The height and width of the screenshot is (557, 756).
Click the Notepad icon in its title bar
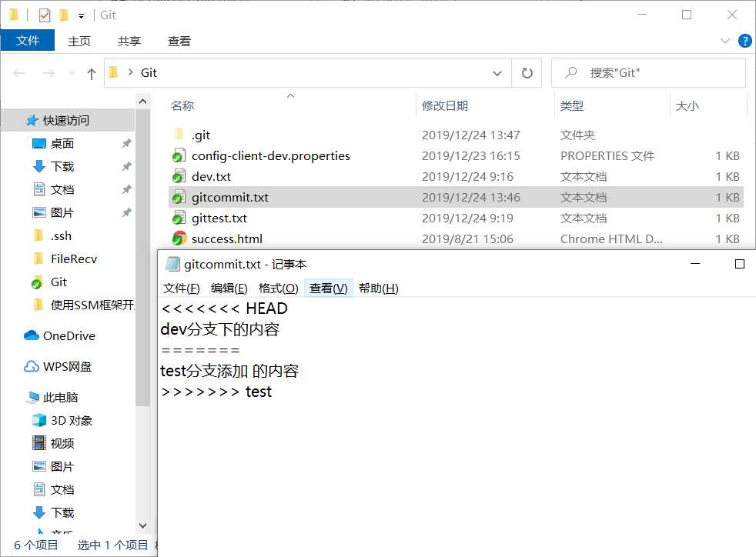click(172, 264)
